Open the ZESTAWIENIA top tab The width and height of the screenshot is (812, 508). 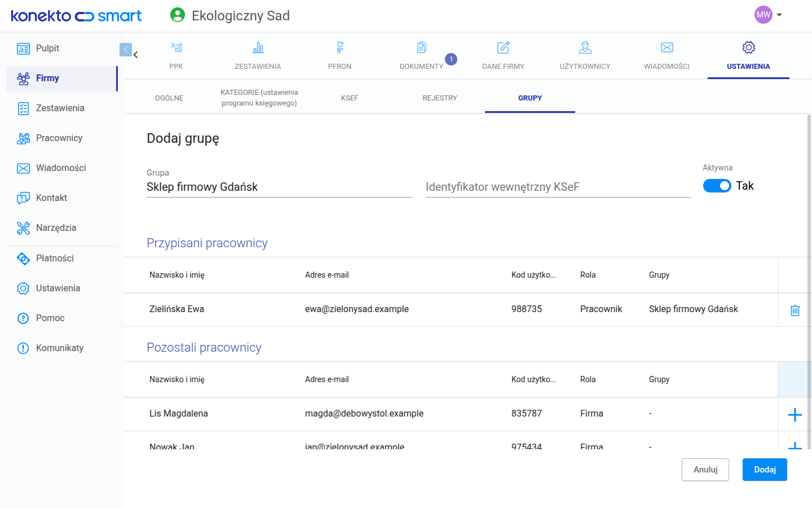tap(258, 56)
